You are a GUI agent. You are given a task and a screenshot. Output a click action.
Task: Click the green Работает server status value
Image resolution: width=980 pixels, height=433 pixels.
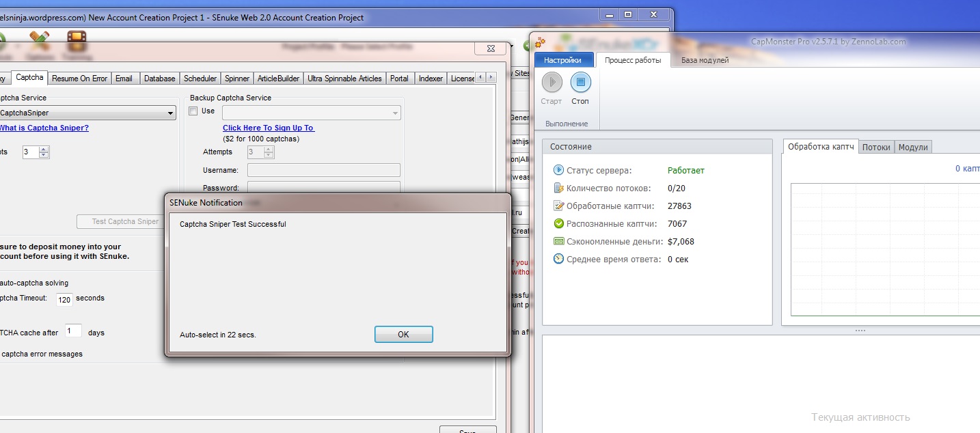click(x=686, y=170)
